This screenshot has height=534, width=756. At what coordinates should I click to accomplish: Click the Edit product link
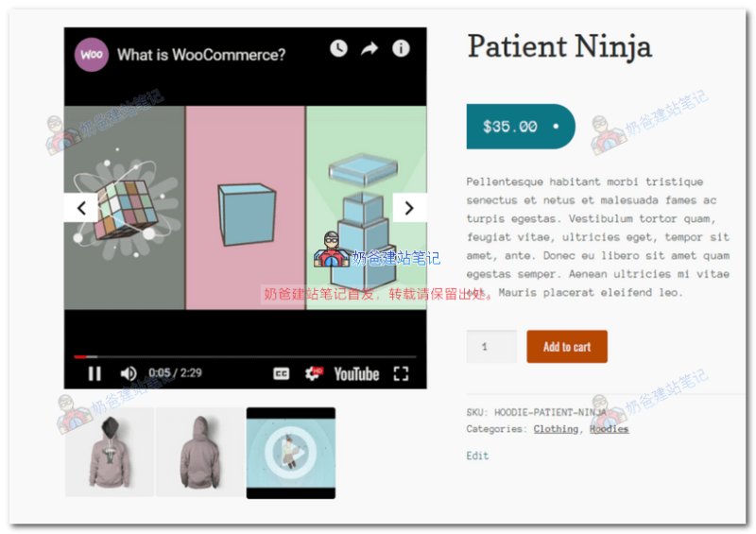tap(477, 456)
